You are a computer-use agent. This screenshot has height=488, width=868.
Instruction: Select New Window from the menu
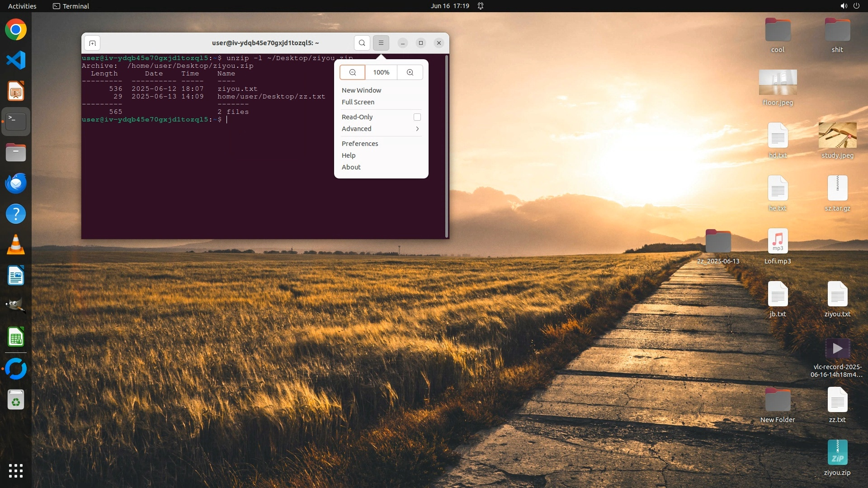pyautogui.click(x=361, y=90)
